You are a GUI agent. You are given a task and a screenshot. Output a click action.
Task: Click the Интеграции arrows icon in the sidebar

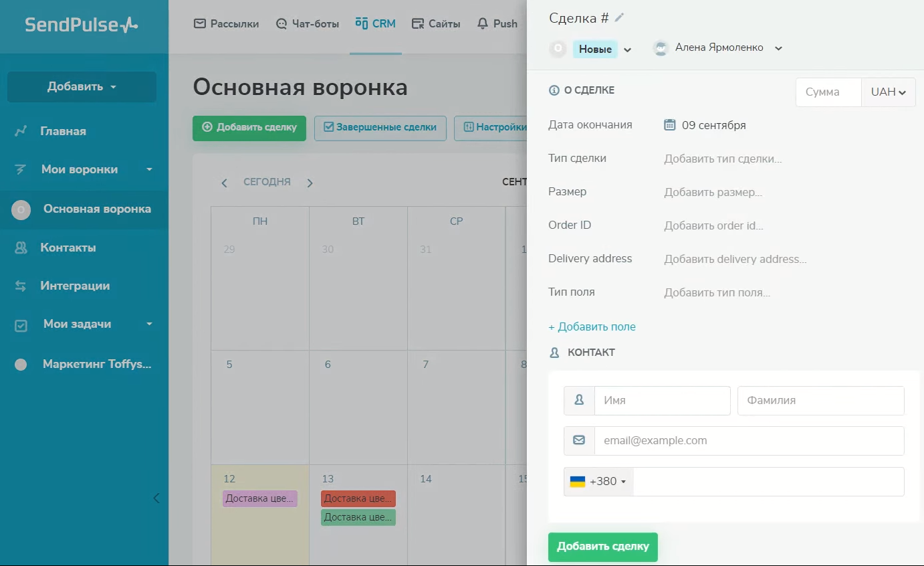tap(21, 286)
